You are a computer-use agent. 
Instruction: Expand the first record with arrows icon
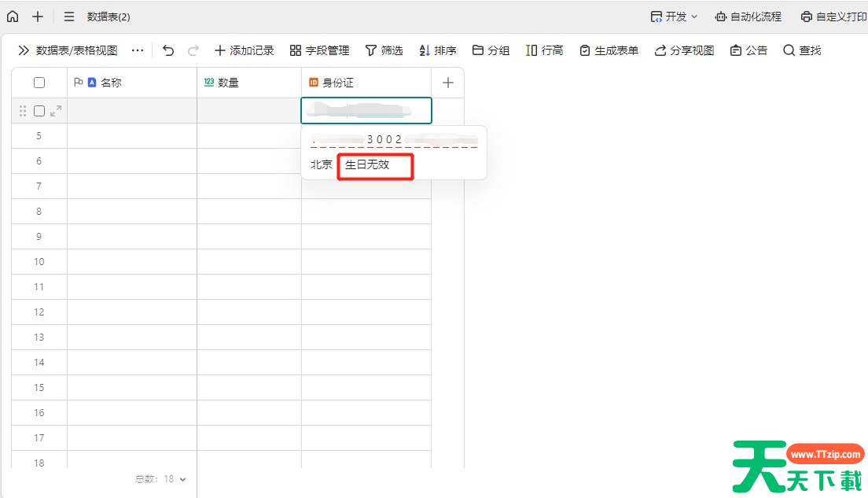[56, 111]
